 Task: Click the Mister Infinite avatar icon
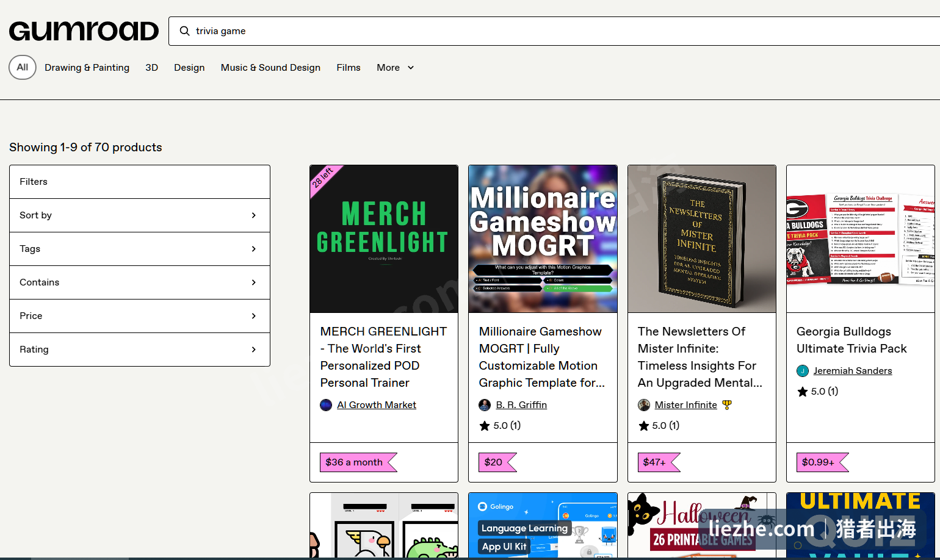point(644,405)
